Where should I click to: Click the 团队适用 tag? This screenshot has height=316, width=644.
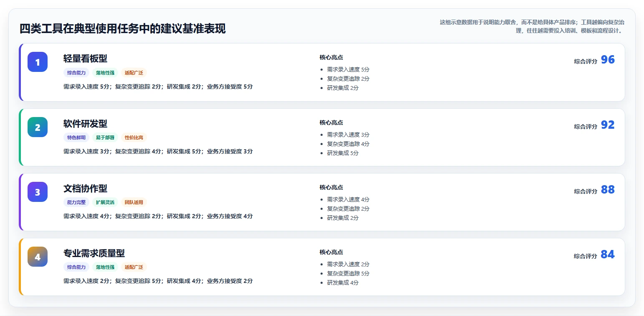click(x=134, y=202)
